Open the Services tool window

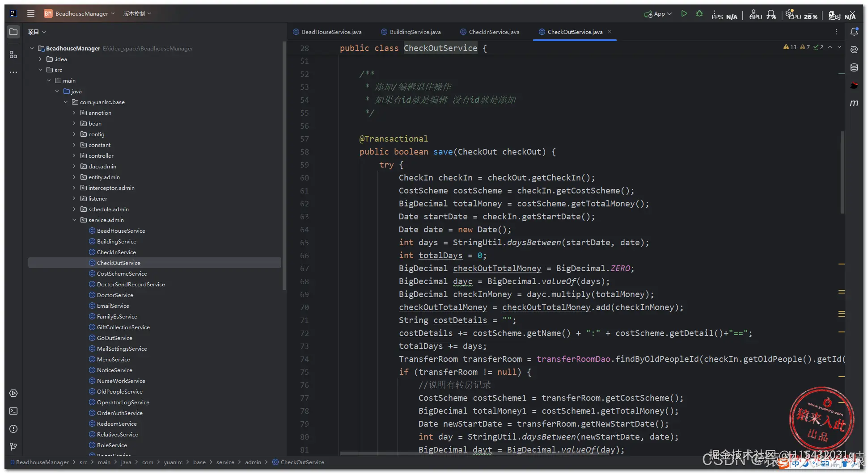coord(13,393)
